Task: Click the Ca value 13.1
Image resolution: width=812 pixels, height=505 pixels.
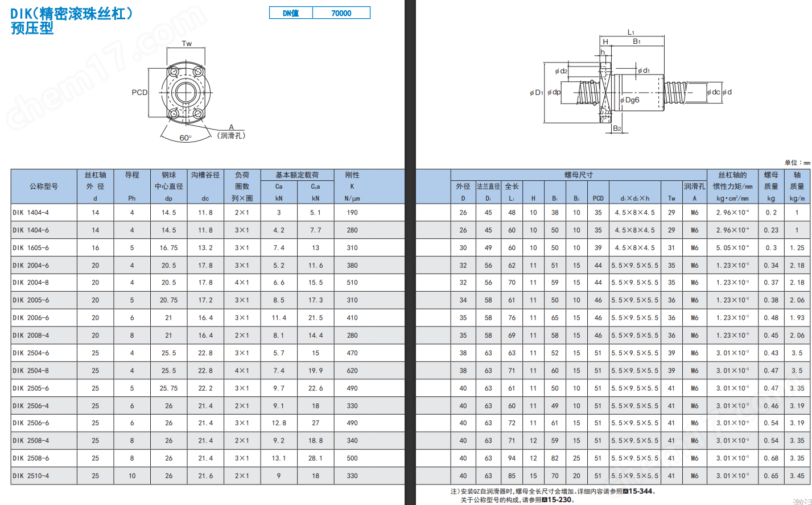Action: 279,458
